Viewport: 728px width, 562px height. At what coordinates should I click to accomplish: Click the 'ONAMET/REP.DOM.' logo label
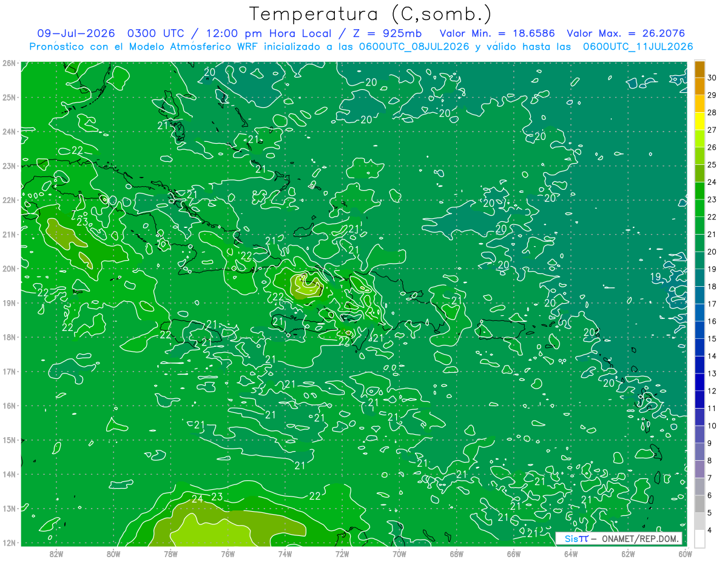point(641,538)
